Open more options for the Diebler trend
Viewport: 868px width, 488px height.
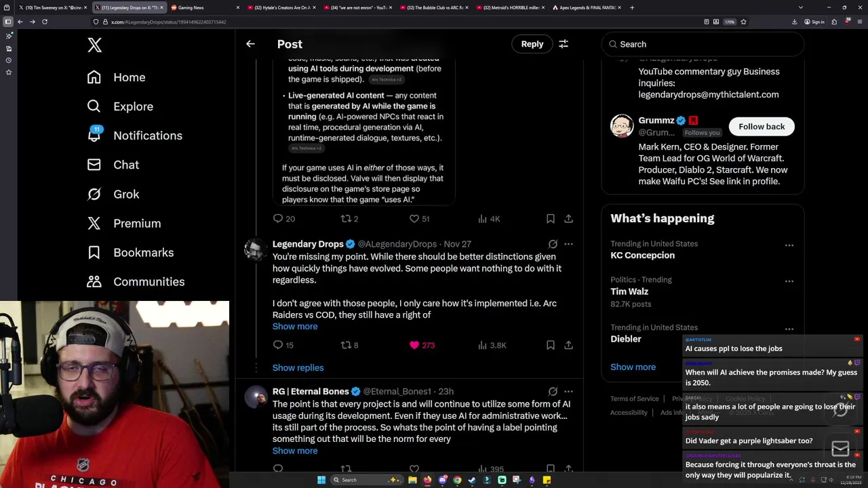coord(789,329)
